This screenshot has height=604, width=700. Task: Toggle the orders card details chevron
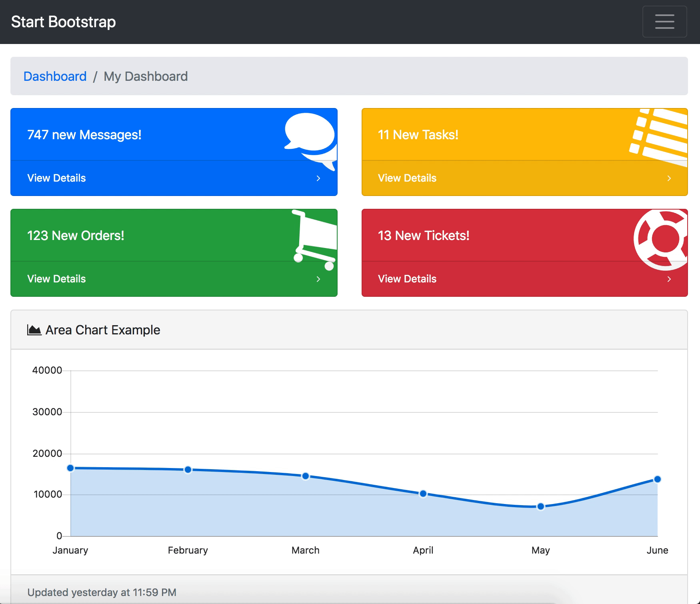(x=318, y=279)
